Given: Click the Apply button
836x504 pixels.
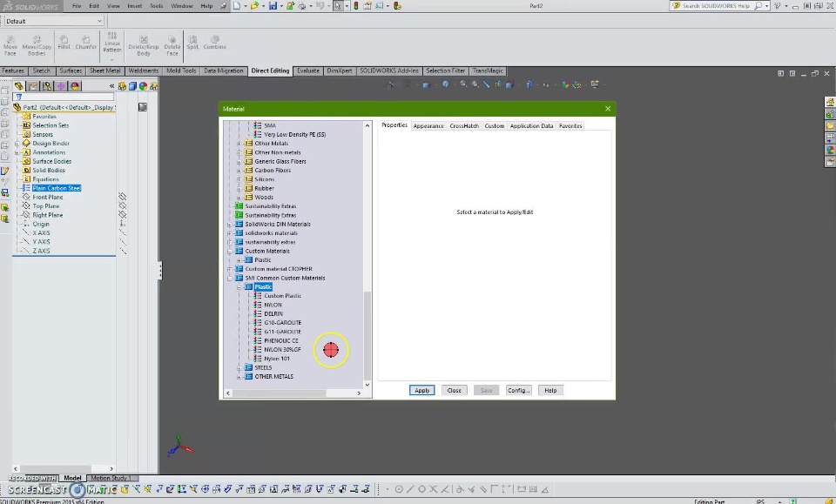Looking at the screenshot, I should click(421, 391).
